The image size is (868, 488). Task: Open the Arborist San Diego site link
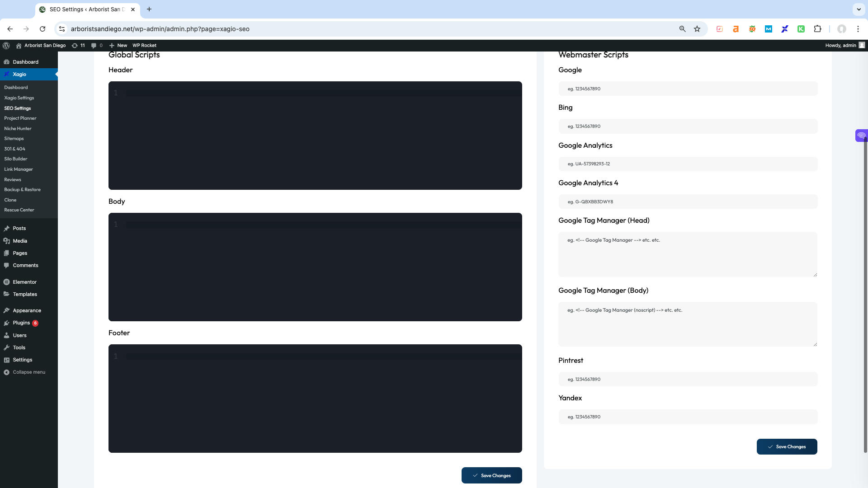[x=41, y=45]
